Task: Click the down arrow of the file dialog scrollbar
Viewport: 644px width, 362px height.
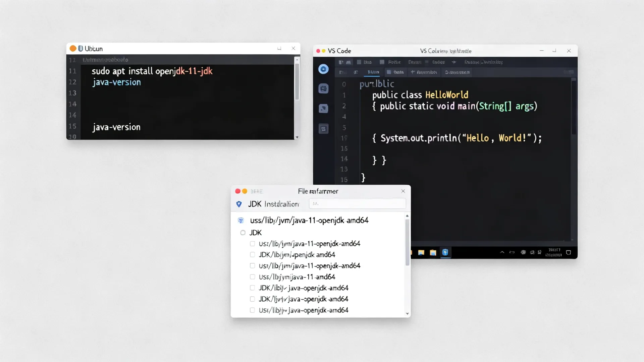Action: point(407,314)
